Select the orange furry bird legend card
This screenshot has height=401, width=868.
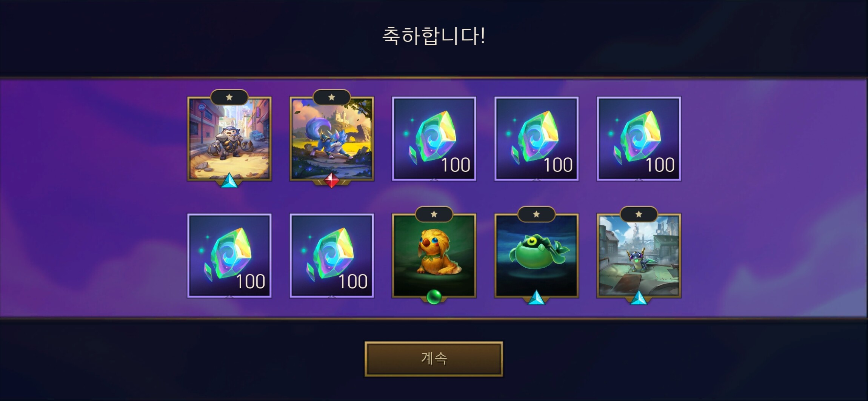coord(434,256)
